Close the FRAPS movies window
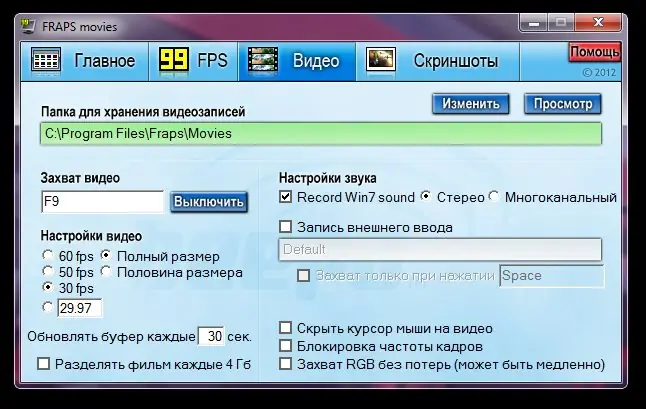Image resolution: width=646 pixels, height=409 pixels. (x=598, y=23)
